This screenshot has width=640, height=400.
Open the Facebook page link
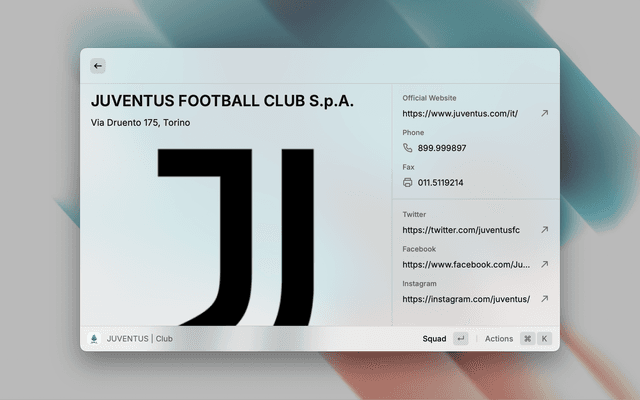click(x=466, y=265)
